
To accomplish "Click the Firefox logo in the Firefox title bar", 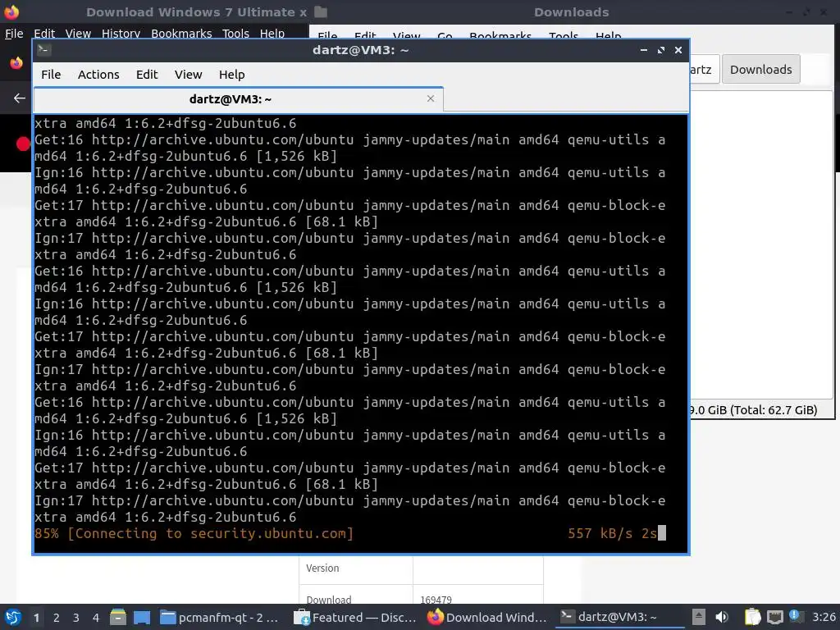I will (x=11, y=11).
